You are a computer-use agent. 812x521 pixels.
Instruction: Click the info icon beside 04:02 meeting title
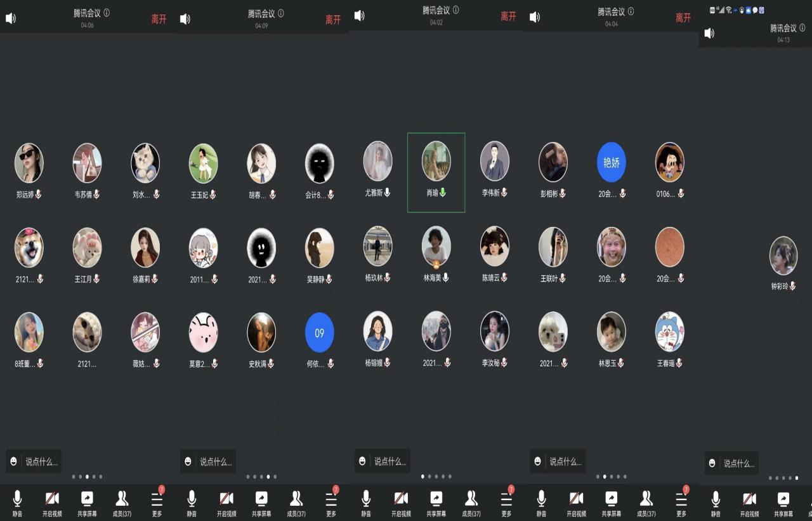tap(455, 10)
